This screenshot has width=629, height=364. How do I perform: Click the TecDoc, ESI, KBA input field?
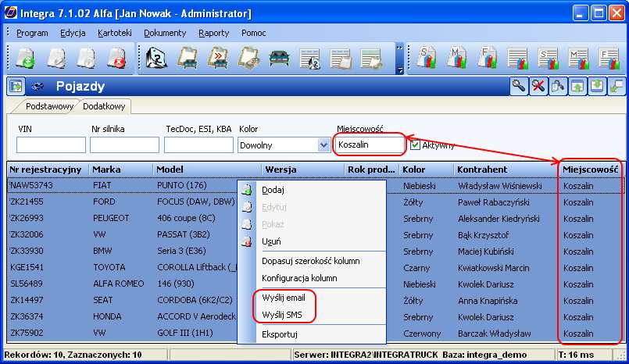[198, 145]
